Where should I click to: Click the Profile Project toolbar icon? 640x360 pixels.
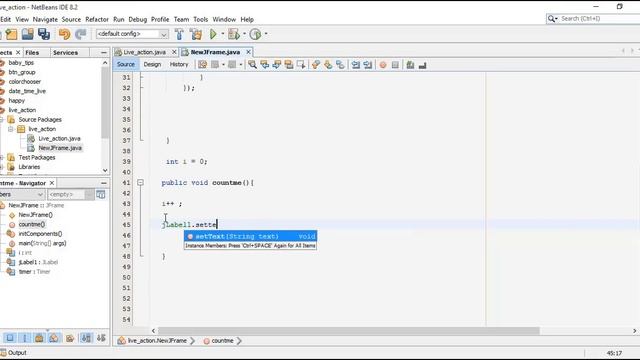(x=256, y=34)
